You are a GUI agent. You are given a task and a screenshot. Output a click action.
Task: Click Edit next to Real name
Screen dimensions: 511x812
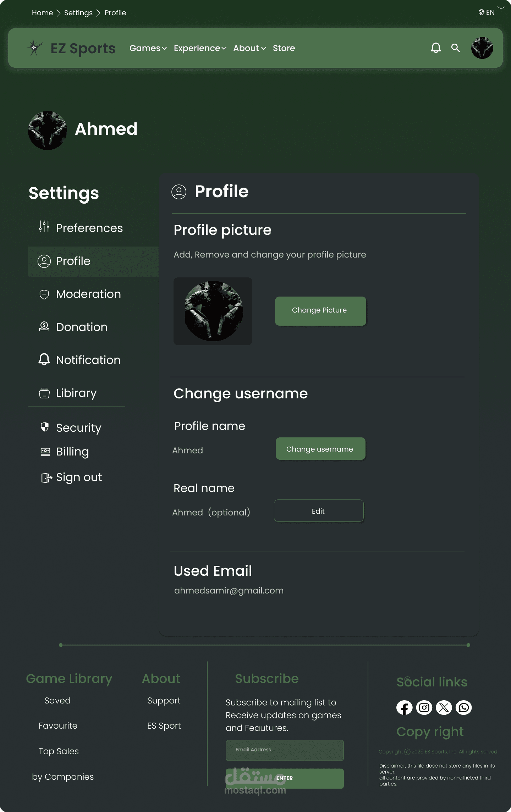pos(319,511)
